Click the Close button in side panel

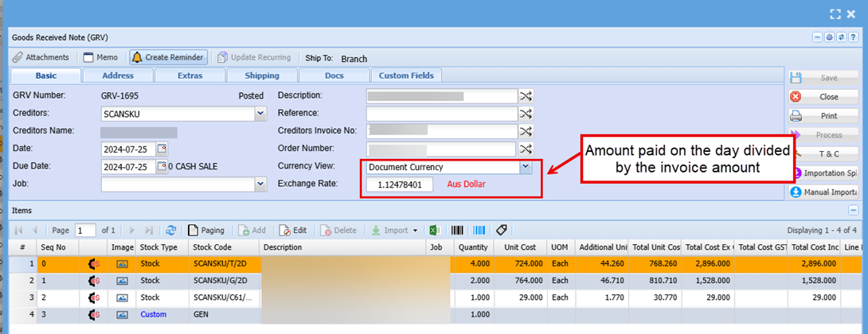(823, 96)
